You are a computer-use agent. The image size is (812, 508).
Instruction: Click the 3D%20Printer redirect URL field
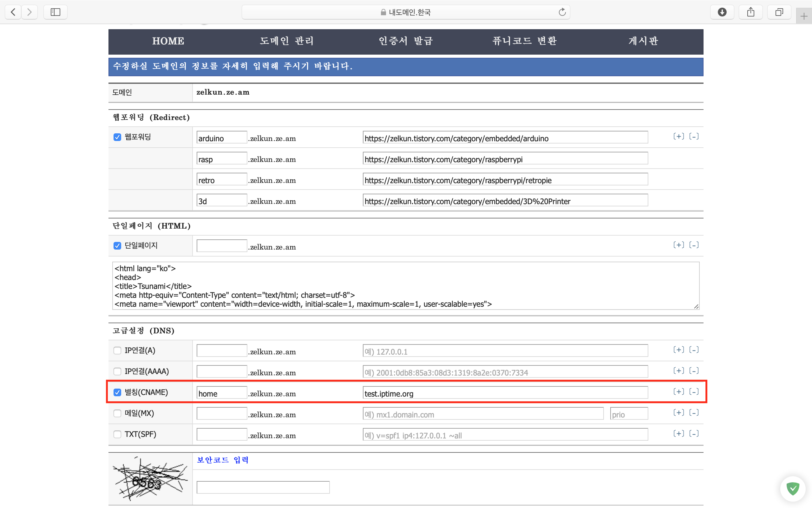tap(505, 200)
